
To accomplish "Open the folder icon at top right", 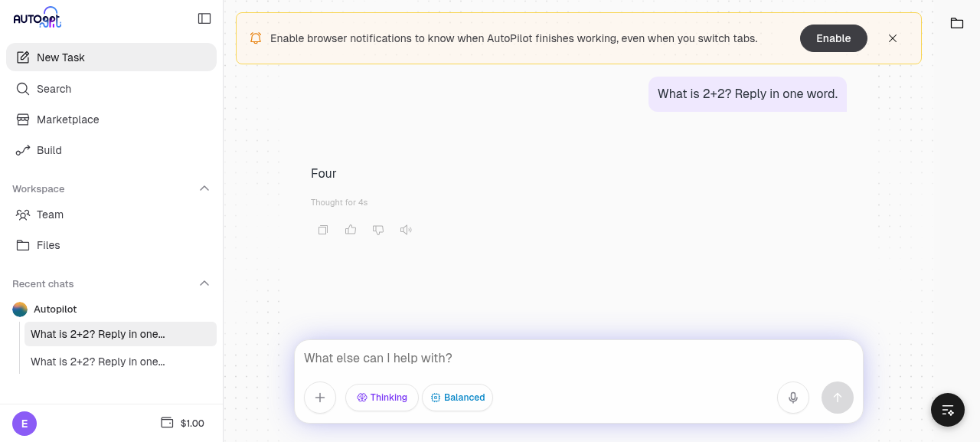I will pyautogui.click(x=957, y=23).
